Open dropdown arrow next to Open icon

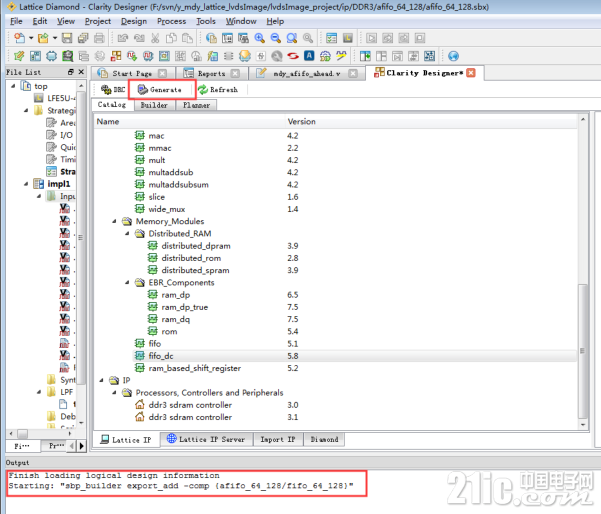point(55,38)
